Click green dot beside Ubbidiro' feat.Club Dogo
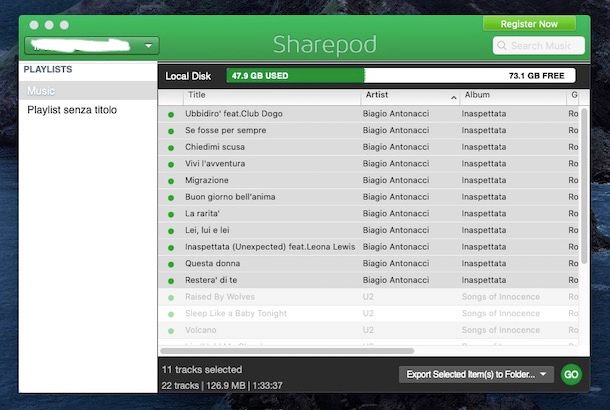 click(171, 115)
